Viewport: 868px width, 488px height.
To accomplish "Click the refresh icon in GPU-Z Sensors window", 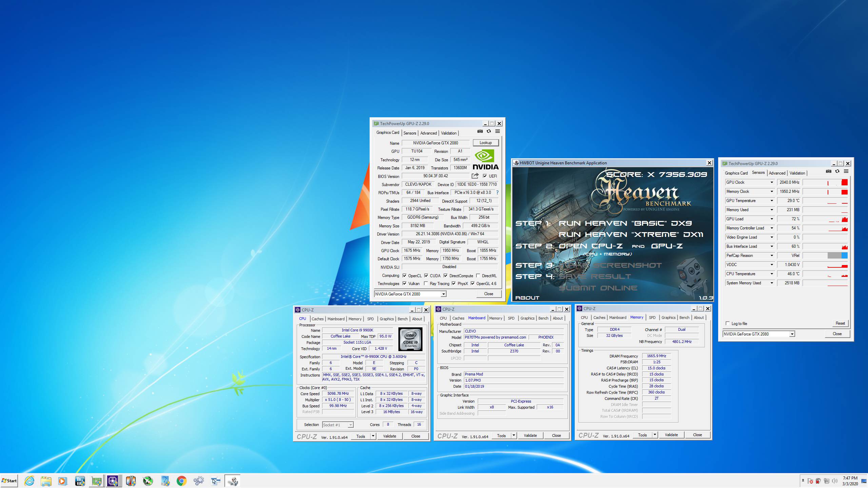I will [837, 171].
